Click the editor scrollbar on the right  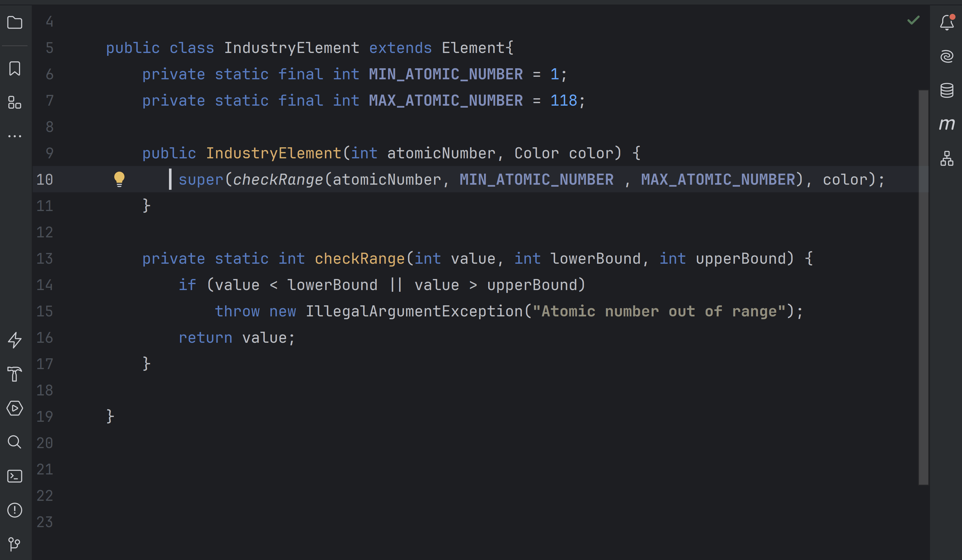click(x=924, y=267)
